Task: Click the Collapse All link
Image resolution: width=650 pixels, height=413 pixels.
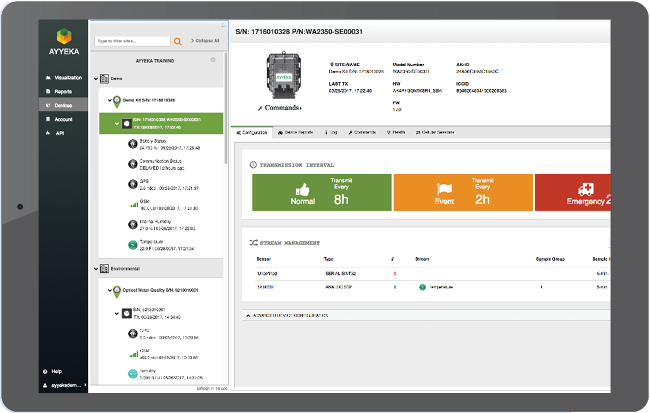Action: [203, 41]
